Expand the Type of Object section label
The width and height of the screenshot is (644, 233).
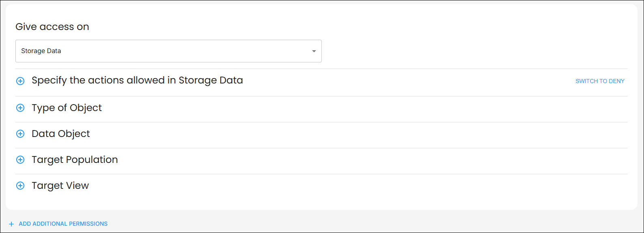click(x=67, y=108)
